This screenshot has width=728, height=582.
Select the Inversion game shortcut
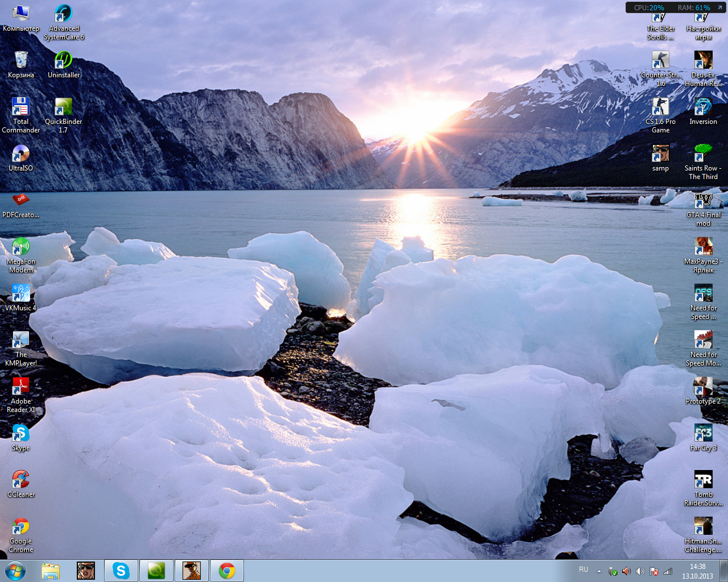coord(704,111)
